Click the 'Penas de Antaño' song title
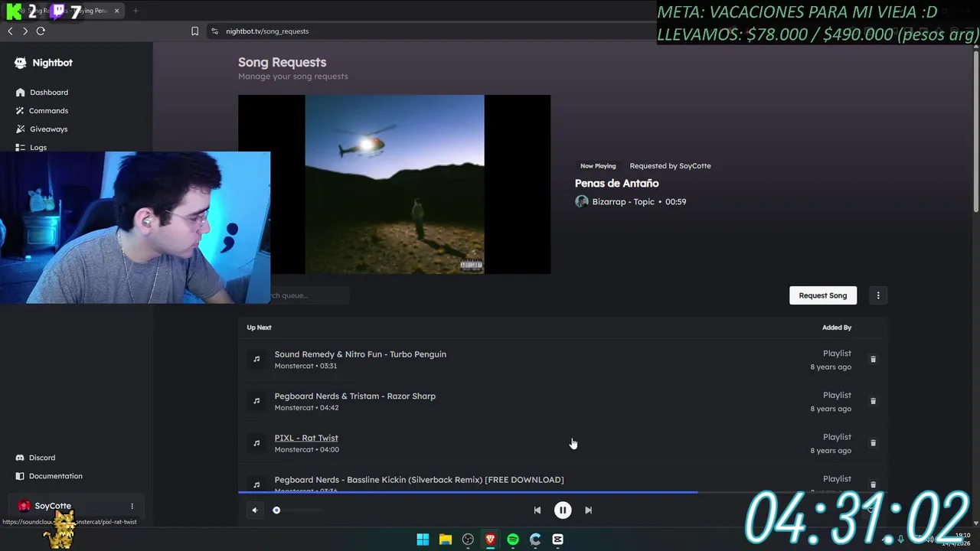Viewport: 980px width, 551px height. [x=616, y=184]
